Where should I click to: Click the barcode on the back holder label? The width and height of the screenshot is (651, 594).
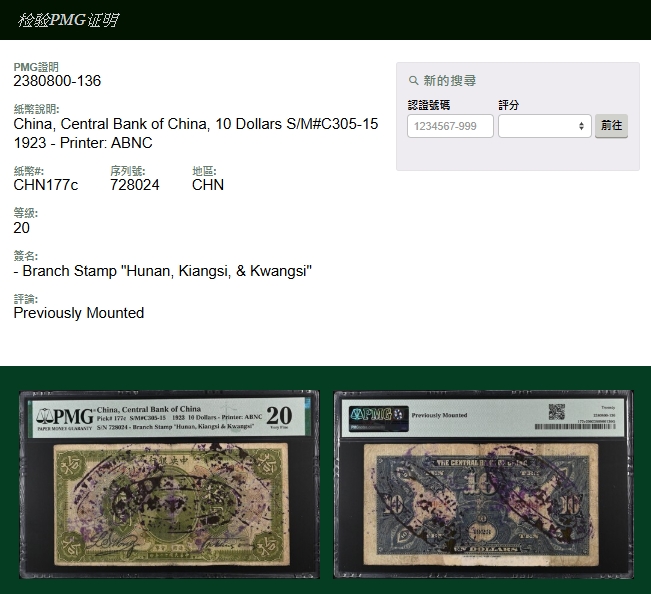(576, 427)
